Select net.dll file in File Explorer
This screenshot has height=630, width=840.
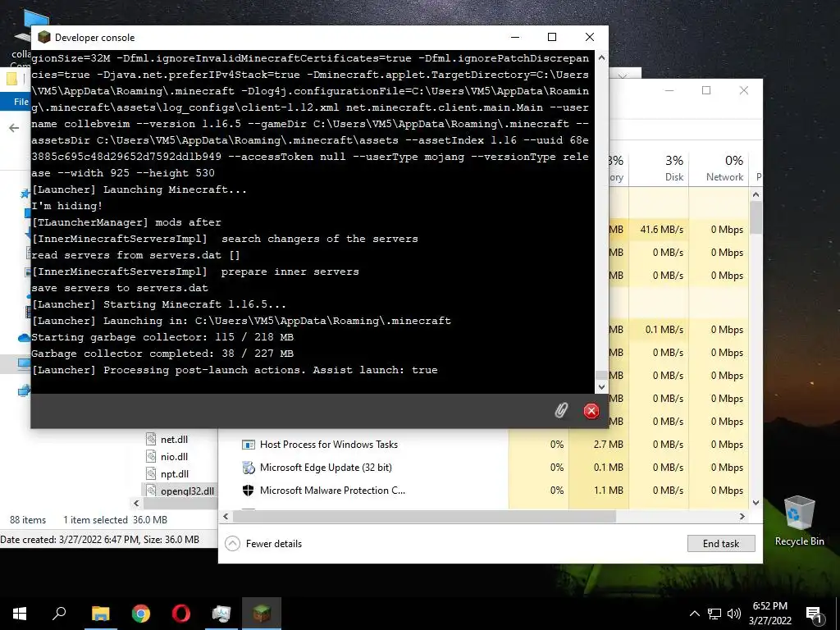[x=174, y=440]
